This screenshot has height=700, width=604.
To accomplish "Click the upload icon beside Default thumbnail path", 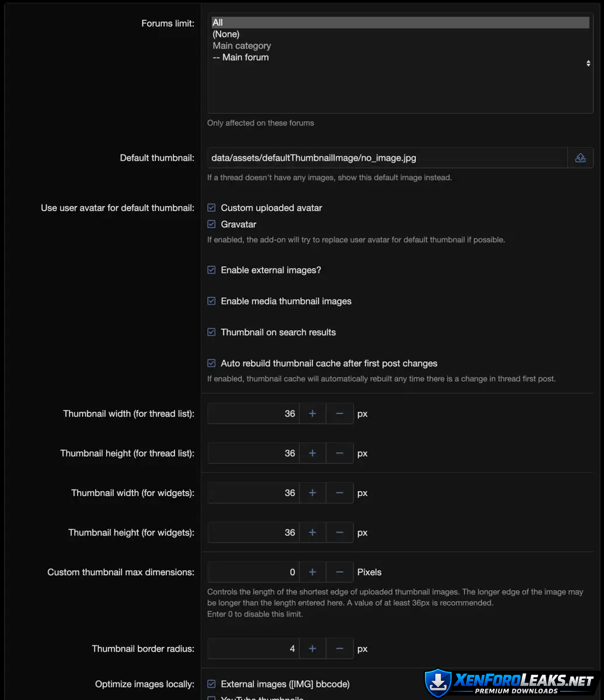I will pos(580,158).
